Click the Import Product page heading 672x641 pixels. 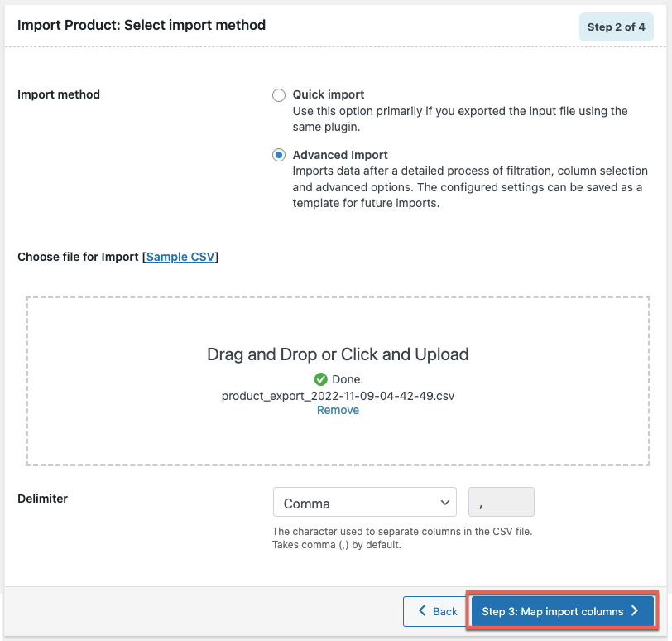(x=142, y=26)
